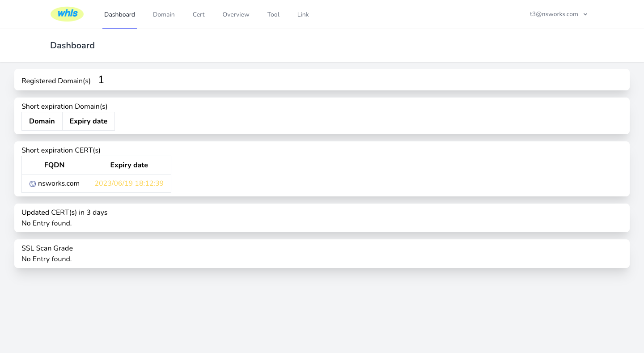Switch to the Dashboard tab
The image size is (644, 353).
pos(119,14)
